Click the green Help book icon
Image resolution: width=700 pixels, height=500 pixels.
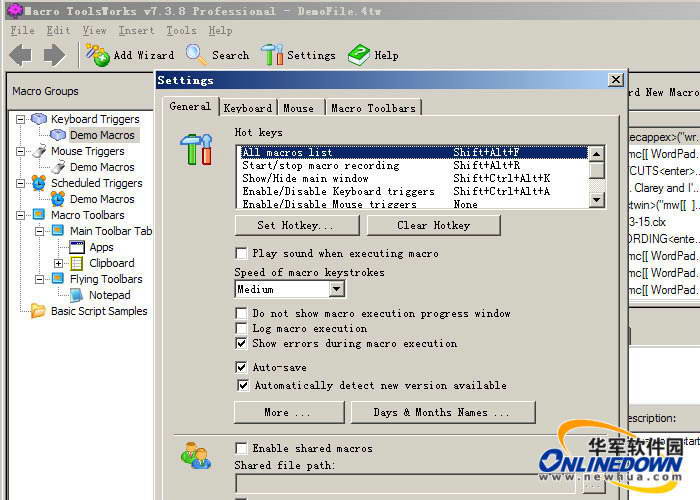(359, 55)
